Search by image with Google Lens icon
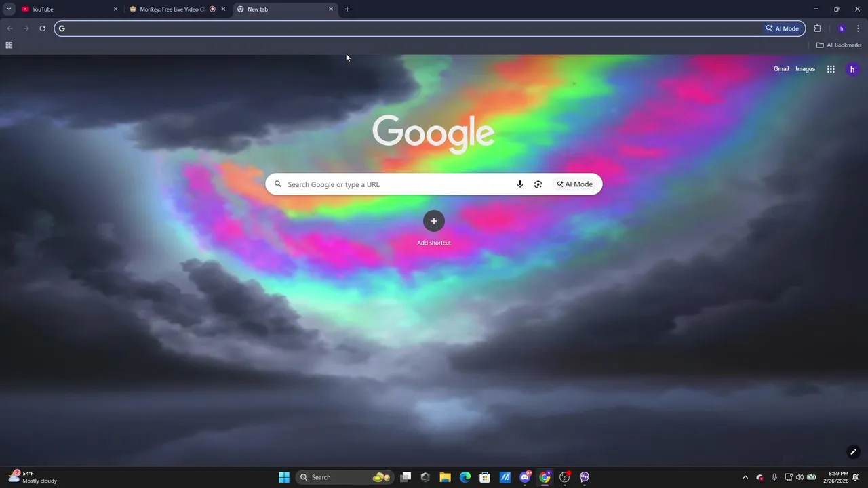This screenshot has height=488, width=868. [x=538, y=184]
